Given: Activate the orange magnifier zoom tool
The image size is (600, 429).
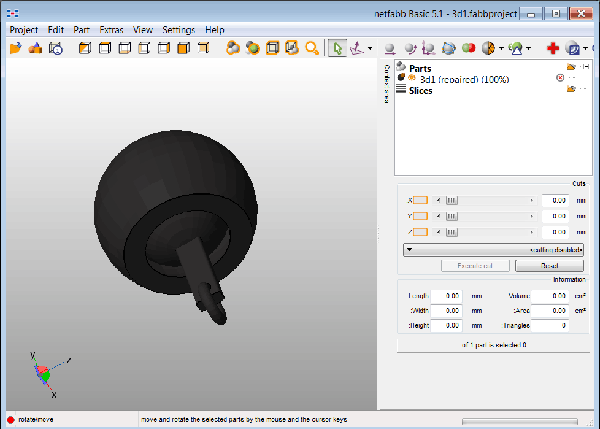Looking at the screenshot, I should 312,49.
